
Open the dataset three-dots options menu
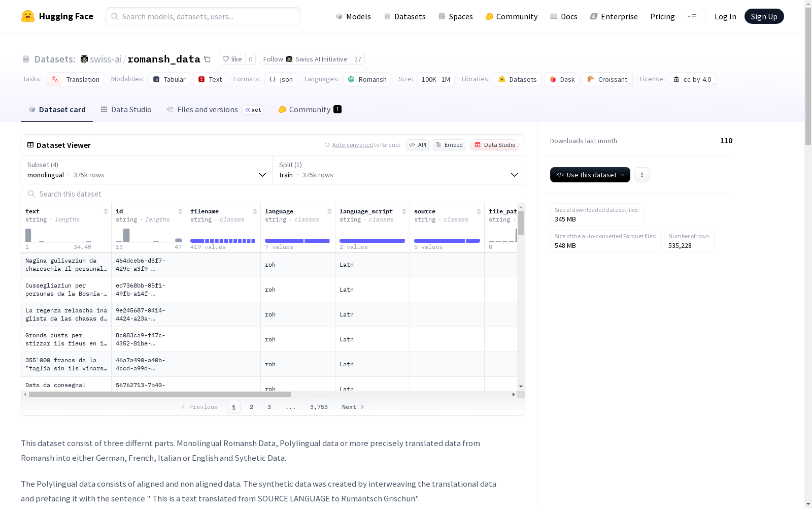(642, 175)
